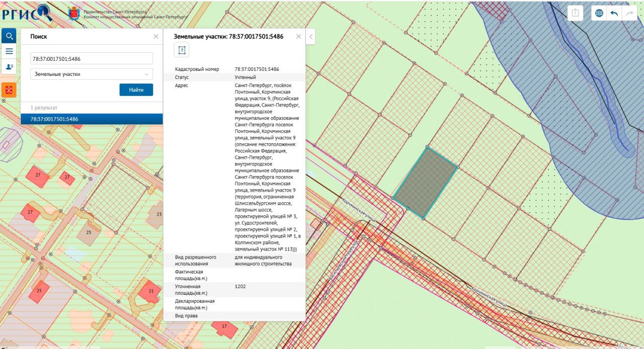Viewport: 644px width, 349px height.
Task: Click the forward map view arrow
Action: point(629,13)
